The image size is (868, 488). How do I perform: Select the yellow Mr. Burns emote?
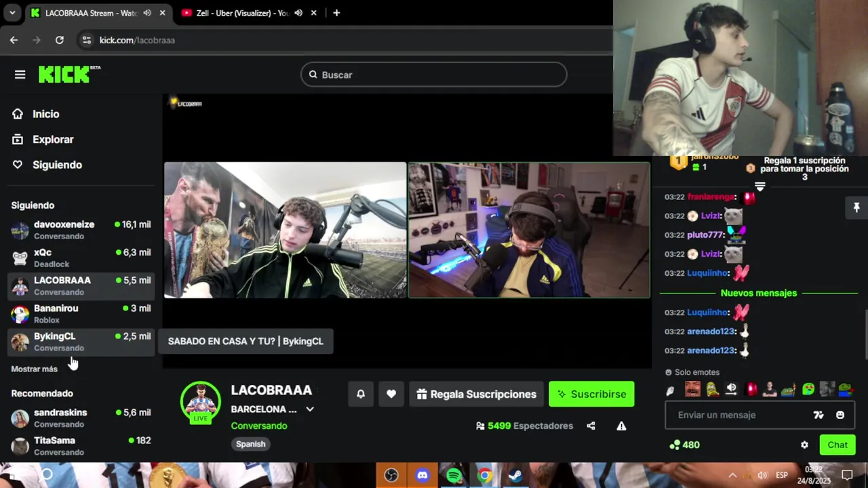(712, 389)
